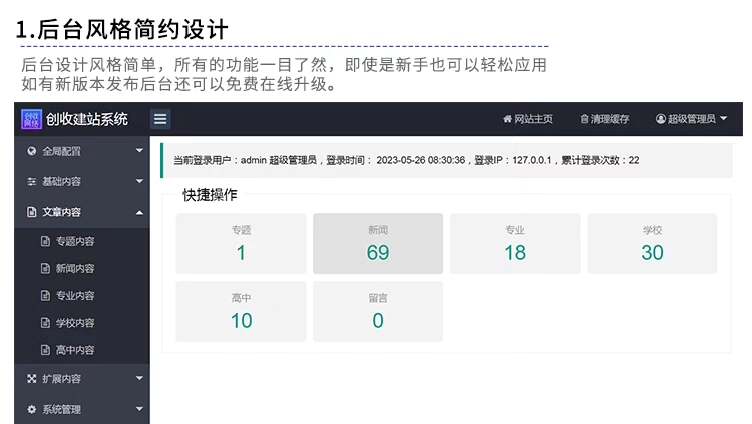Click the file icon beside 新闻内容

pos(45,269)
